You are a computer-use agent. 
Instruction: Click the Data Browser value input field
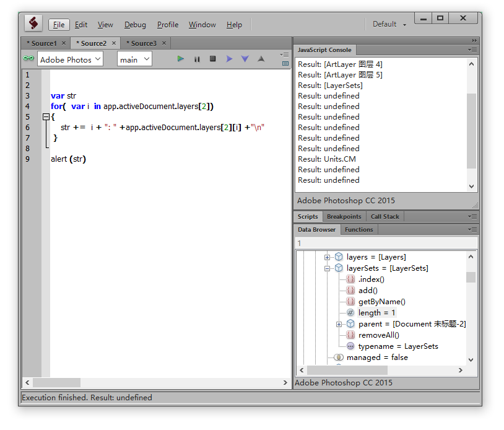pyautogui.click(x=386, y=243)
